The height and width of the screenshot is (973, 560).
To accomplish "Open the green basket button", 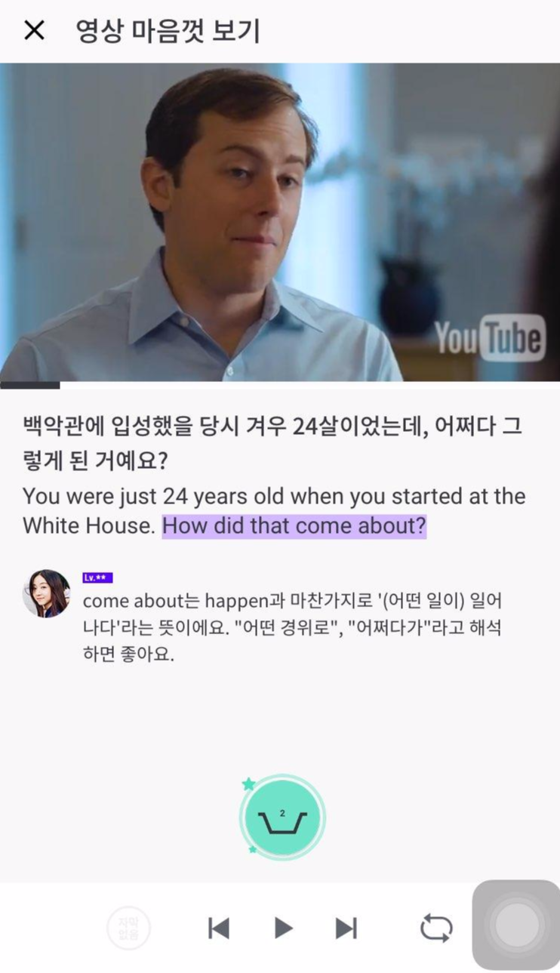I will click(x=282, y=818).
